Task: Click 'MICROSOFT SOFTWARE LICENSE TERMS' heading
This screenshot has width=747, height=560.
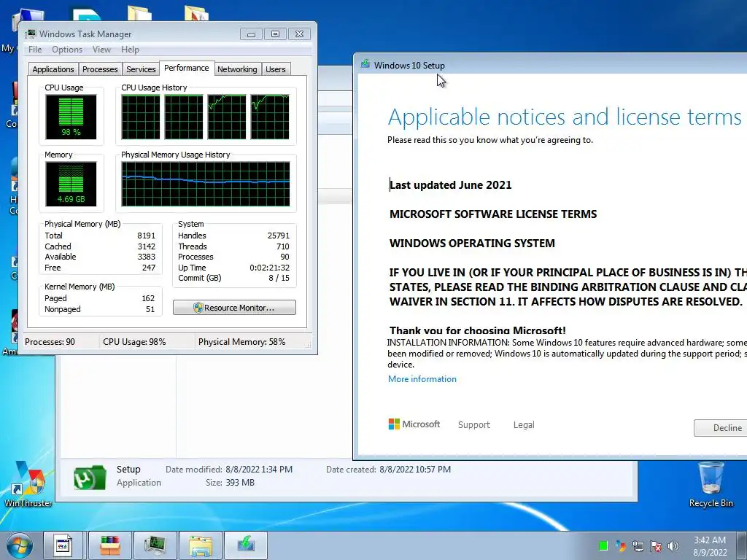Action: pyautogui.click(x=493, y=214)
